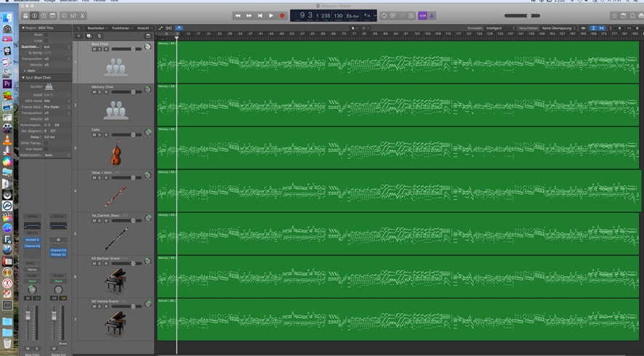Toggle the metronome button
The image size is (644, 356).
point(432,15)
